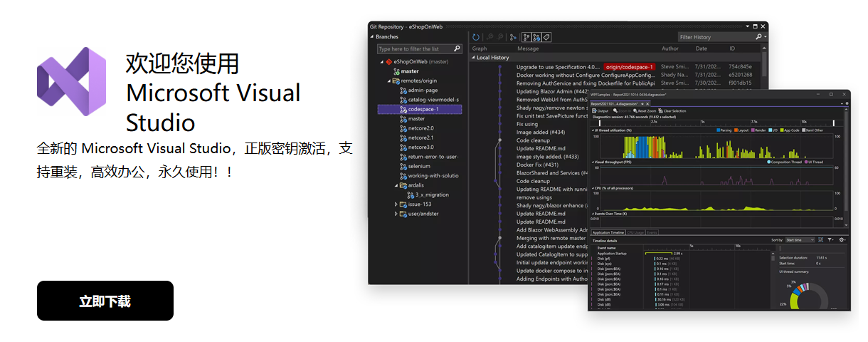Select the admin-page remote branch
Viewport: 868px width, 342px height.
(423, 90)
